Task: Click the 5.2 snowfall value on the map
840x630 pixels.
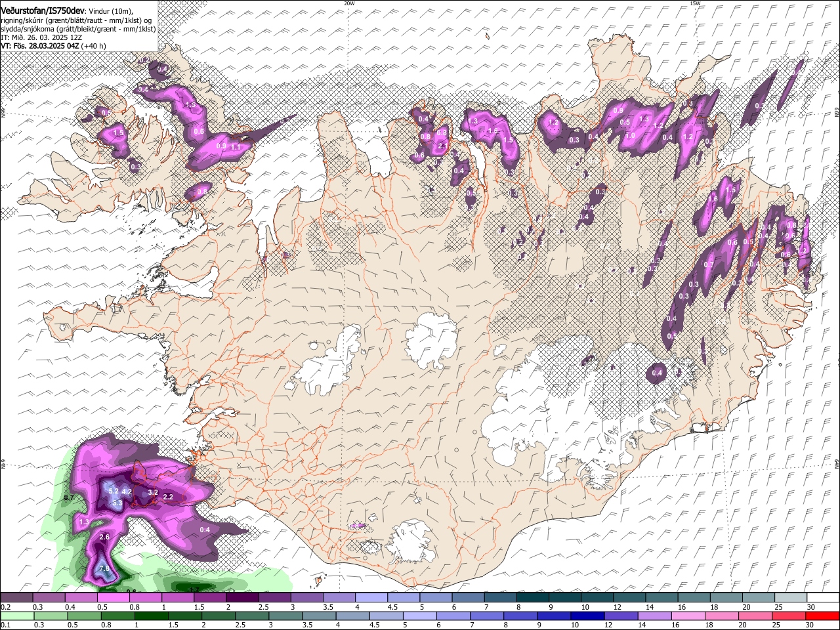Action: coord(113,491)
